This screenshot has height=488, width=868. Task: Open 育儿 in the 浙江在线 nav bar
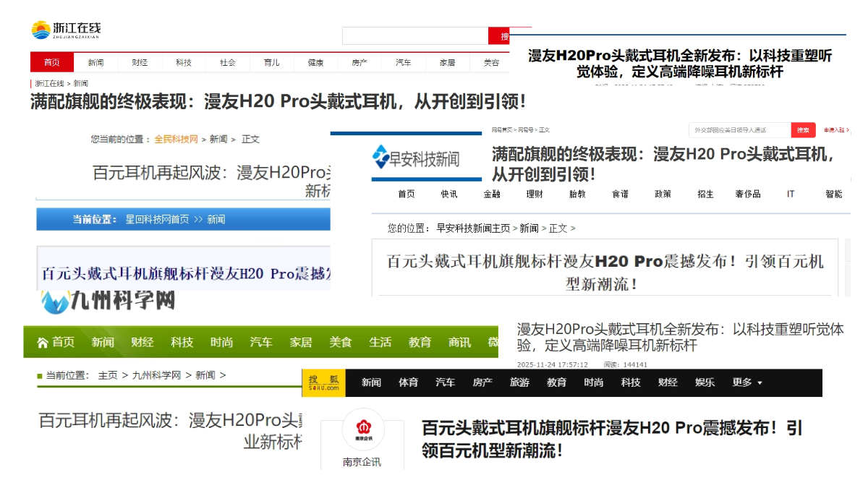(x=271, y=62)
